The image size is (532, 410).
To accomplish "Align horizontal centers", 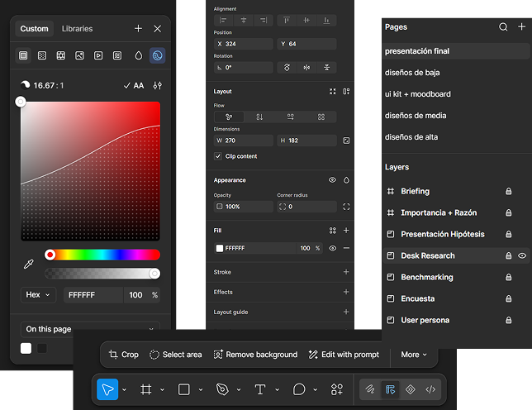I will tap(243, 21).
